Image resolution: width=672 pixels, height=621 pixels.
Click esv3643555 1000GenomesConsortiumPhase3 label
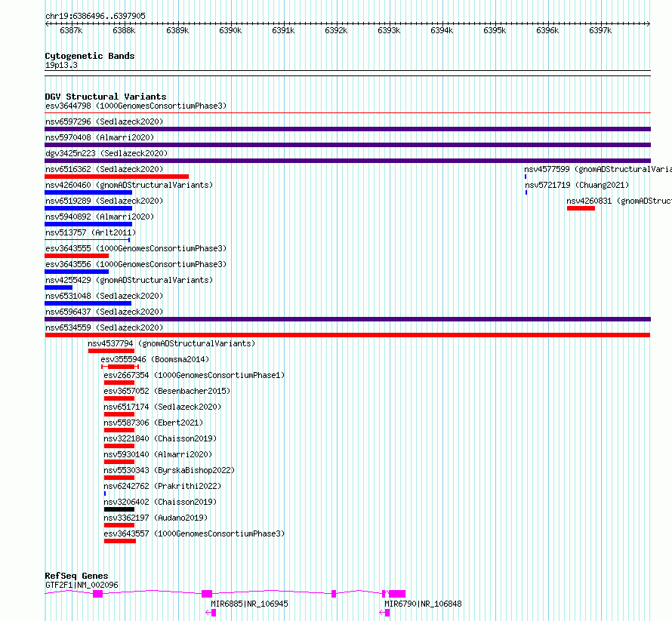point(136,248)
